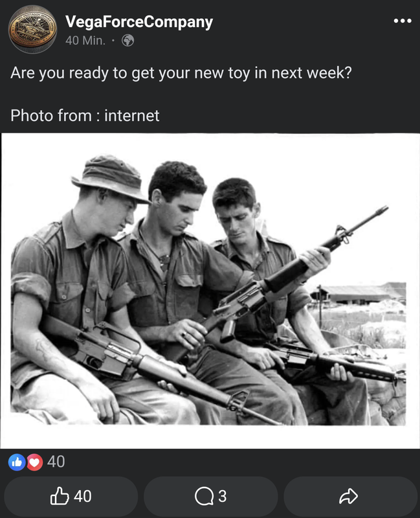Open the three-dot post options menu
Screen dimensions: 420x518
pyautogui.click(x=403, y=21)
